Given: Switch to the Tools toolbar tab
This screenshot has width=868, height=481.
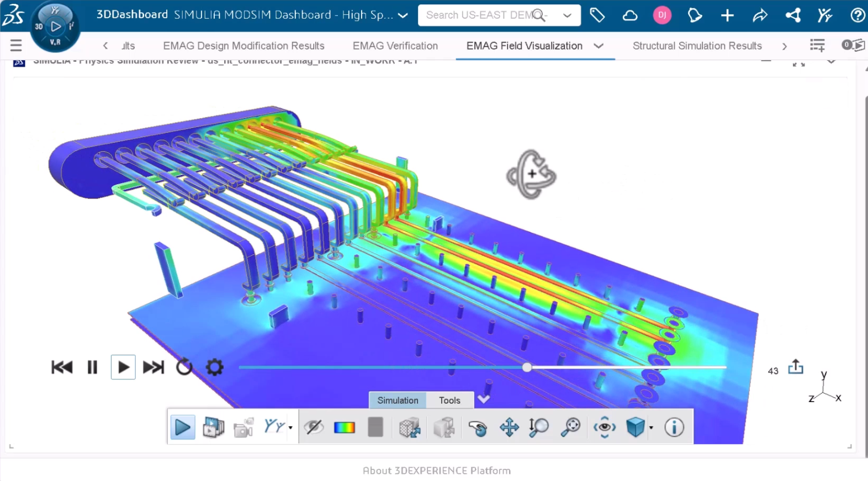Looking at the screenshot, I should [x=449, y=400].
